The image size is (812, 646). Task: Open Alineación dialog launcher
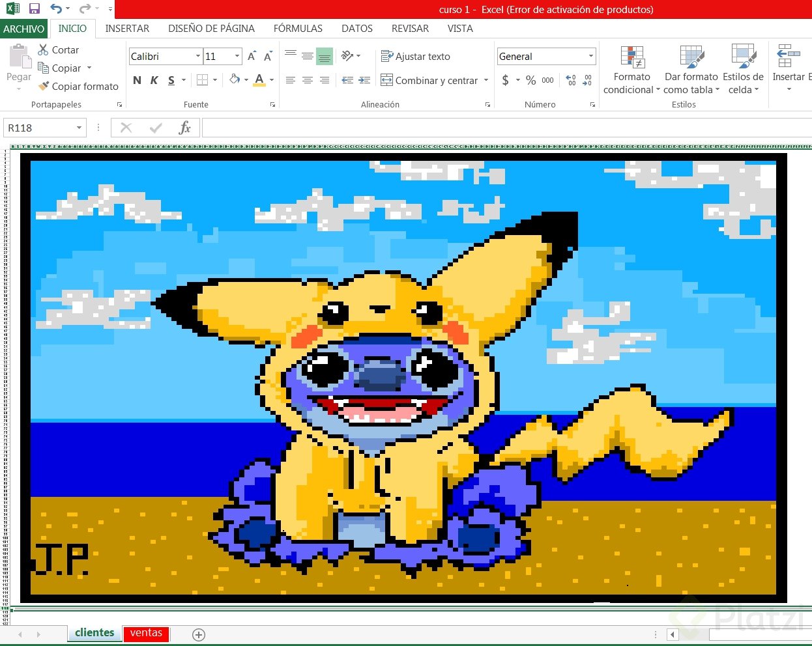pos(487,104)
